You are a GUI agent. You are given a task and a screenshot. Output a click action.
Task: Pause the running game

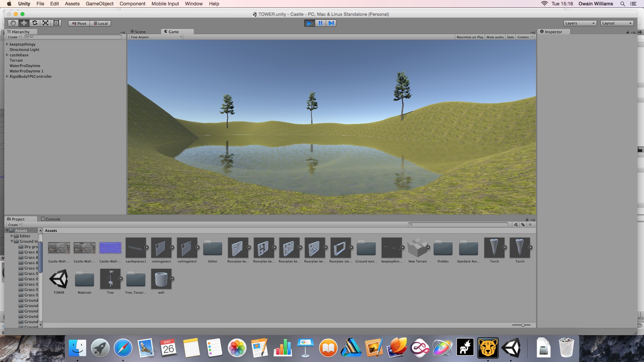(320, 23)
